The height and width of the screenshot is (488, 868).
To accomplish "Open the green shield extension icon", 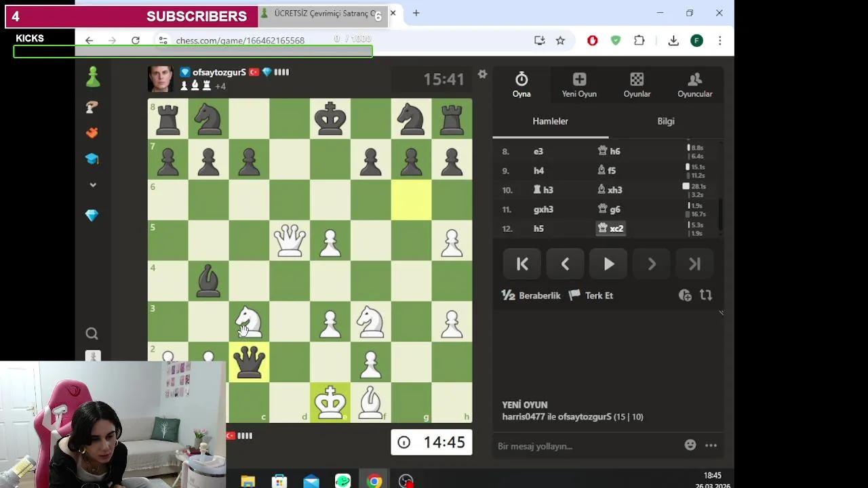I will point(616,41).
